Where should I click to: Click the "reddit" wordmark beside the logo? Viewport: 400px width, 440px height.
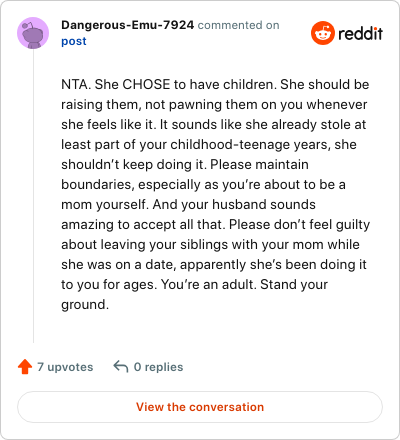pyautogui.click(x=360, y=34)
